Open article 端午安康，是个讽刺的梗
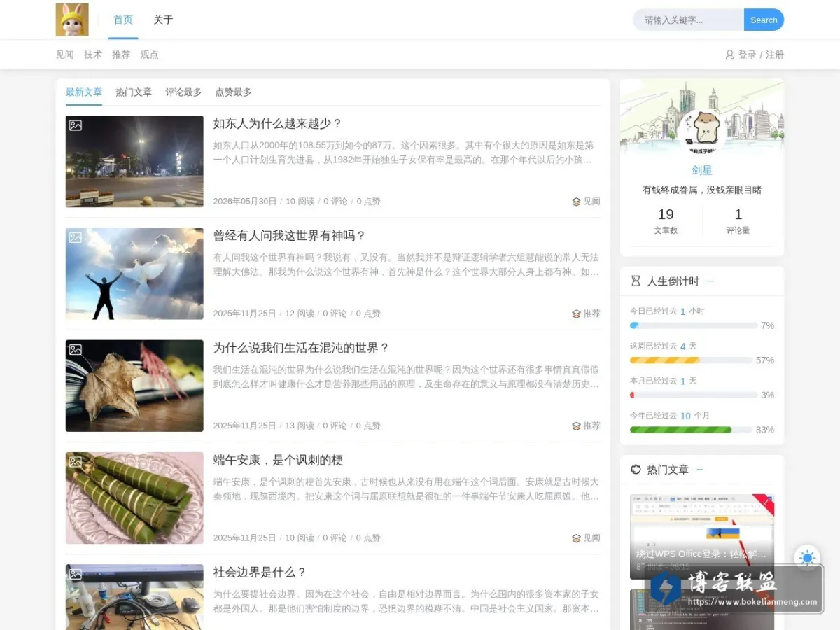The height and width of the screenshot is (630, 840). (278, 460)
